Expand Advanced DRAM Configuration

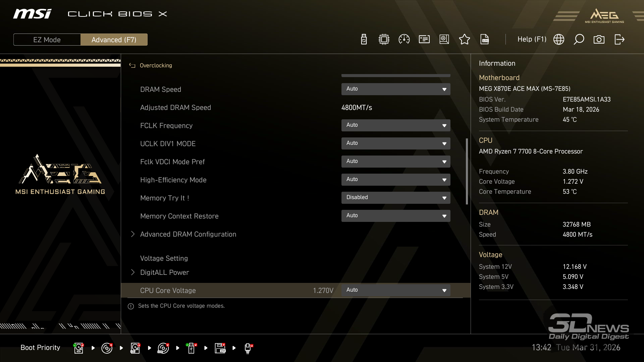pyautogui.click(x=188, y=234)
